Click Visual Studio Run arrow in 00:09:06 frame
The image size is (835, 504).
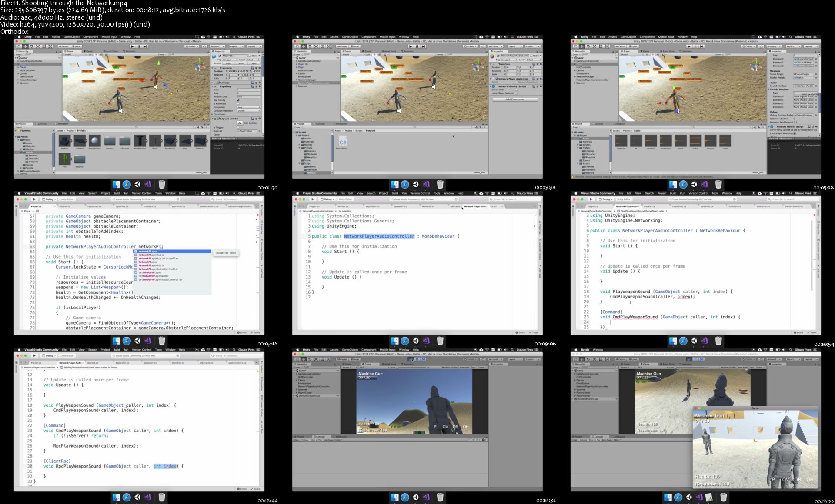(313, 199)
